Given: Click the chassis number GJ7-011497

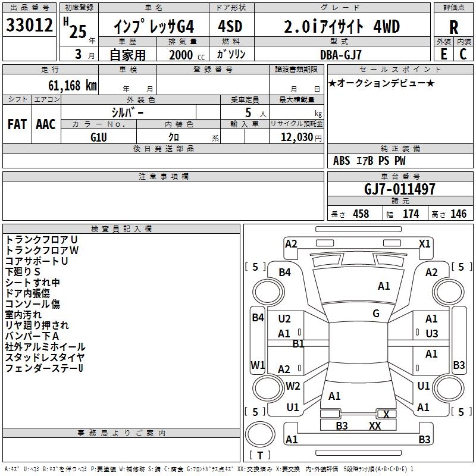Looking at the screenshot, I should pos(400,189).
